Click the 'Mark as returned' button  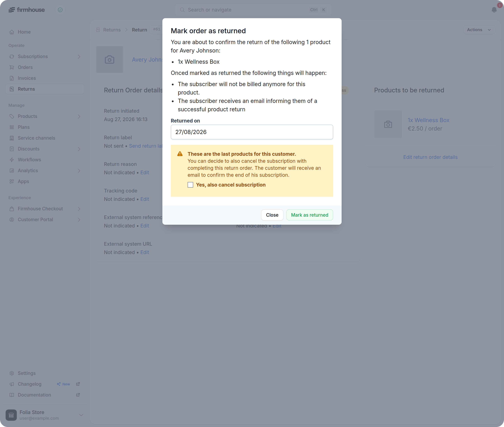pos(309,215)
